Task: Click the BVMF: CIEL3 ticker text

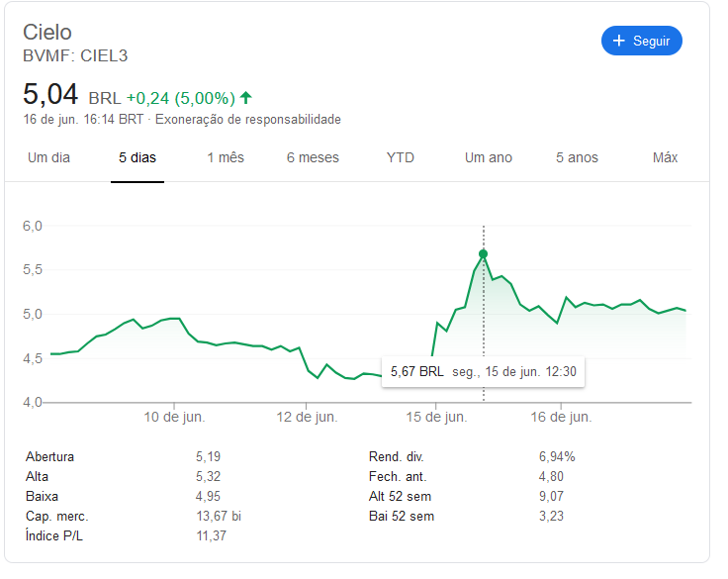Action: pyautogui.click(x=75, y=55)
